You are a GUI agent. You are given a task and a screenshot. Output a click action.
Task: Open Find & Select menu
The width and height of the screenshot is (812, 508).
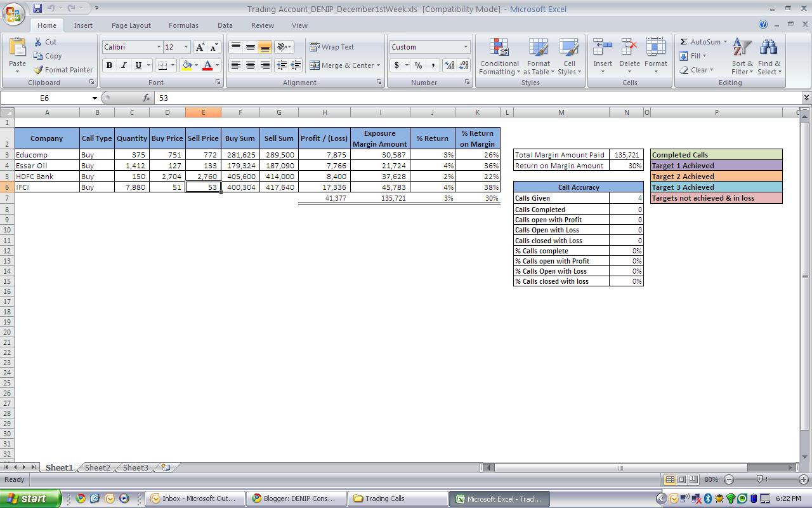coord(769,57)
